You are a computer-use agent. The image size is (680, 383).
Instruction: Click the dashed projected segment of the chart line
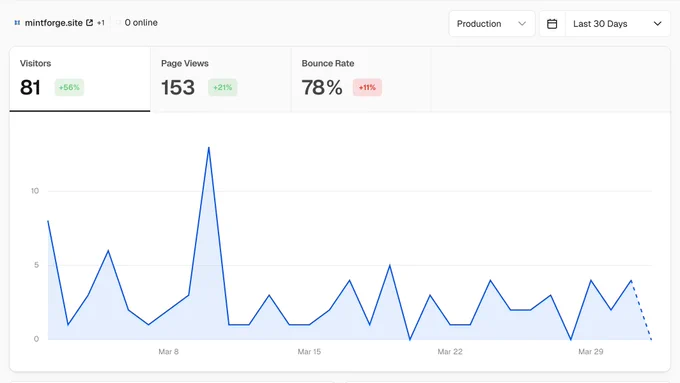641,310
